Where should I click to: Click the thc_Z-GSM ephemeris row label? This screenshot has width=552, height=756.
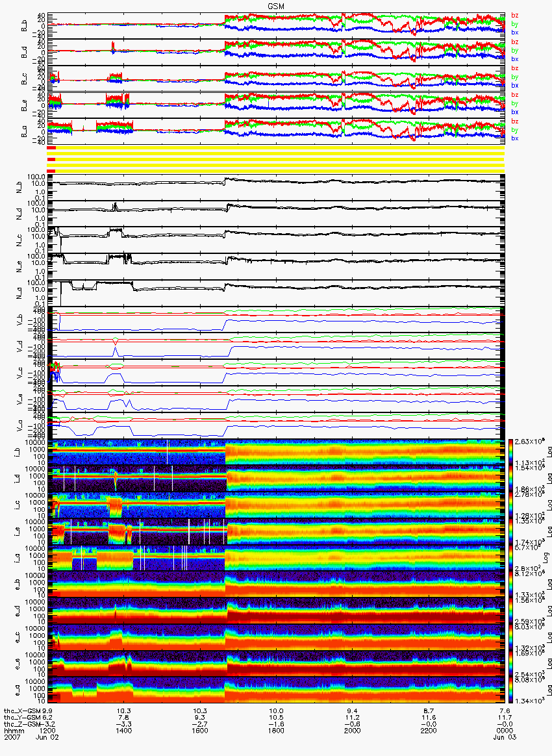pos(22,724)
